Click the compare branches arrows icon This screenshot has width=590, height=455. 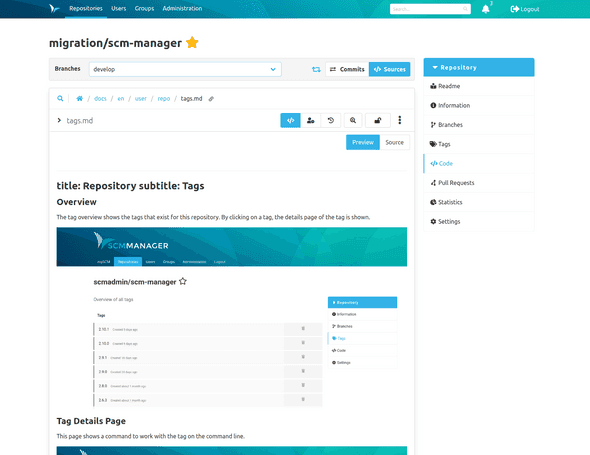point(316,69)
